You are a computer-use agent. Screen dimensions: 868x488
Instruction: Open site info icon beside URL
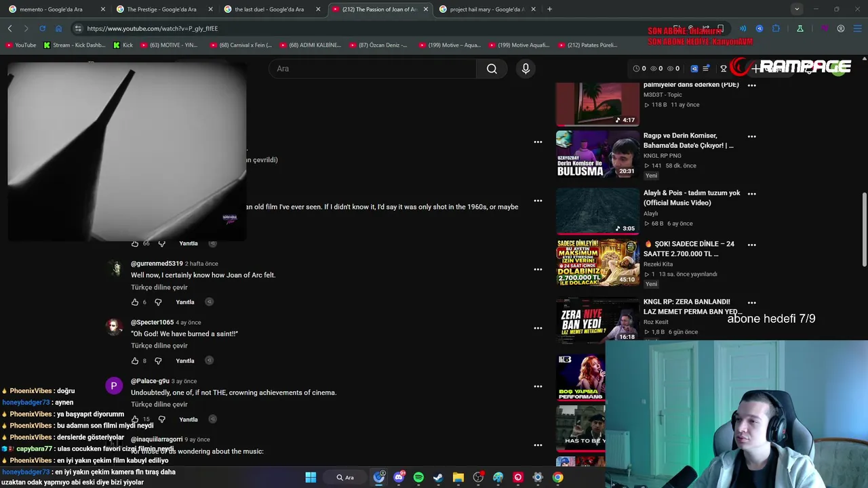pyautogui.click(x=78, y=28)
